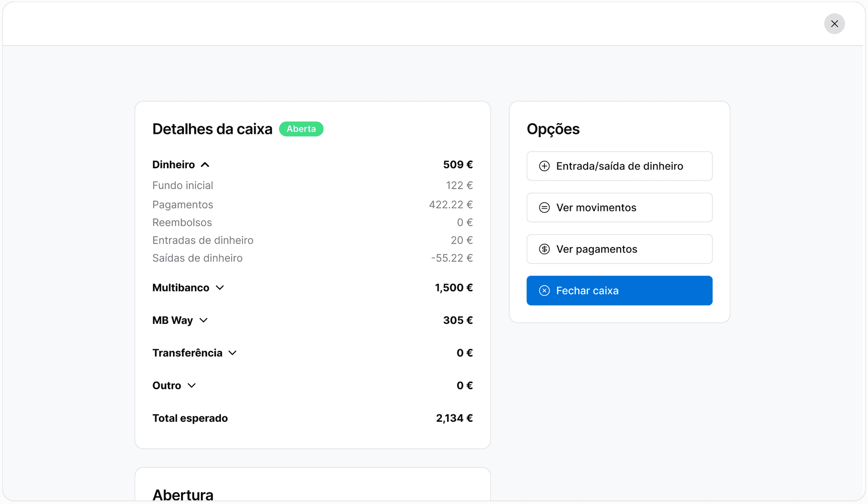Click the dollar circle payments icon
Viewport: 868px width, 504px height.
click(544, 249)
